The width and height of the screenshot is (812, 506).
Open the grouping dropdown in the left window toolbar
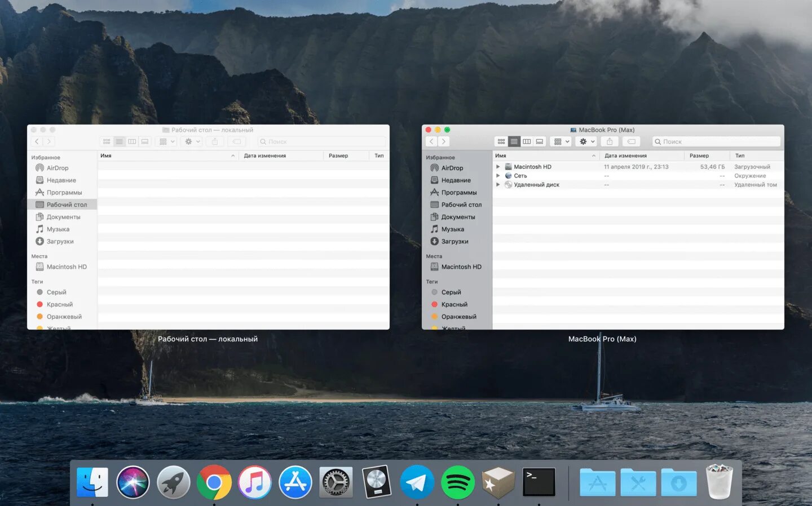pyautogui.click(x=166, y=141)
